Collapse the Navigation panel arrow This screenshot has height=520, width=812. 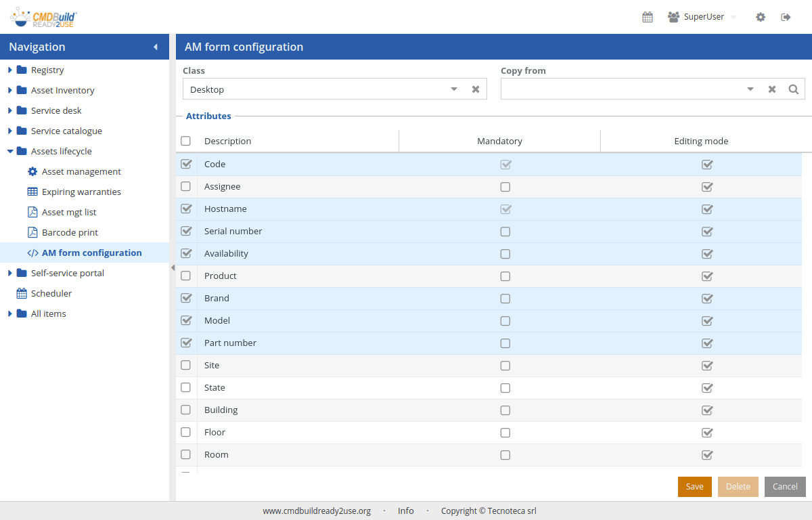(156, 47)
